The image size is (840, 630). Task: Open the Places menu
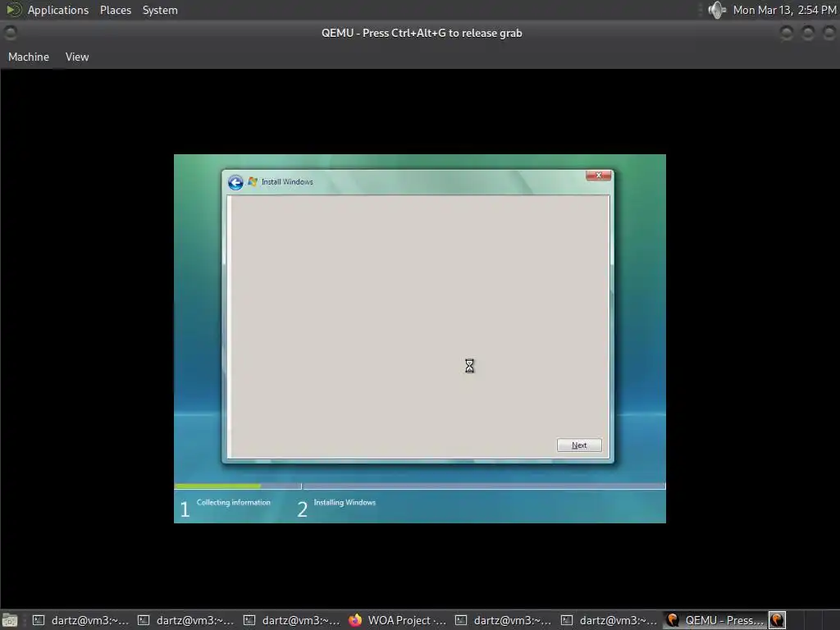(115, 10)
